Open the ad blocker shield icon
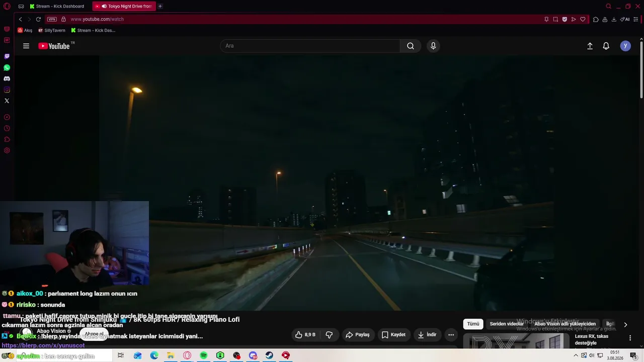644x362 pixels. [565, 19]
